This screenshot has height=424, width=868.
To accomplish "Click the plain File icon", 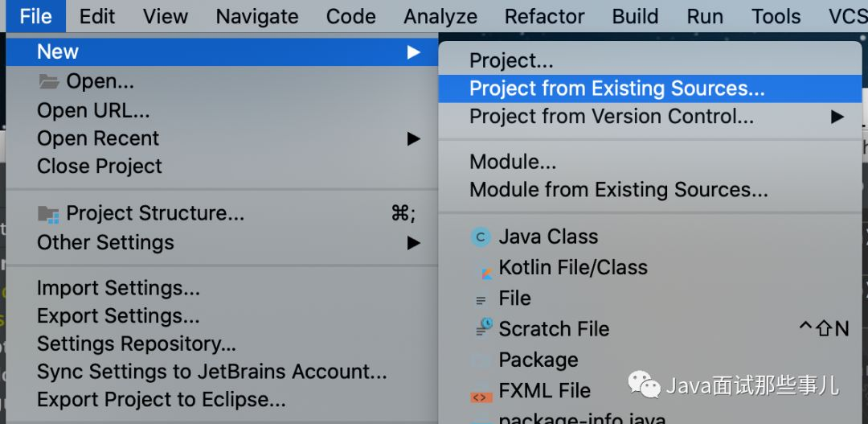I will (481, 300).
